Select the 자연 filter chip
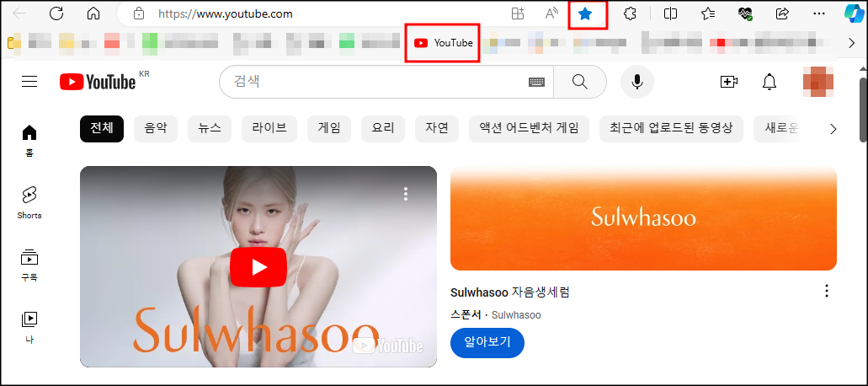This screenshot has height=386, width=868. [x=437, y=129]
